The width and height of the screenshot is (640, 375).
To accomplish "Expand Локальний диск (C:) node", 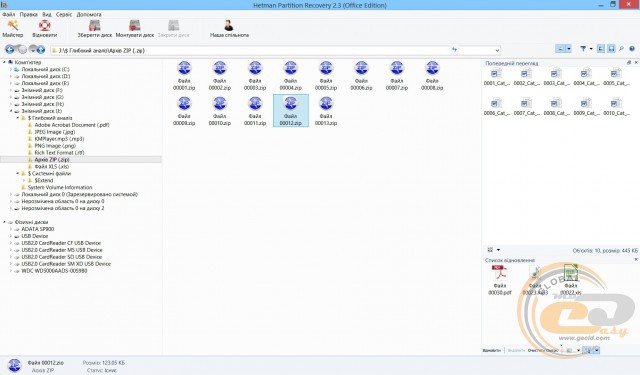I will [11, 69].
